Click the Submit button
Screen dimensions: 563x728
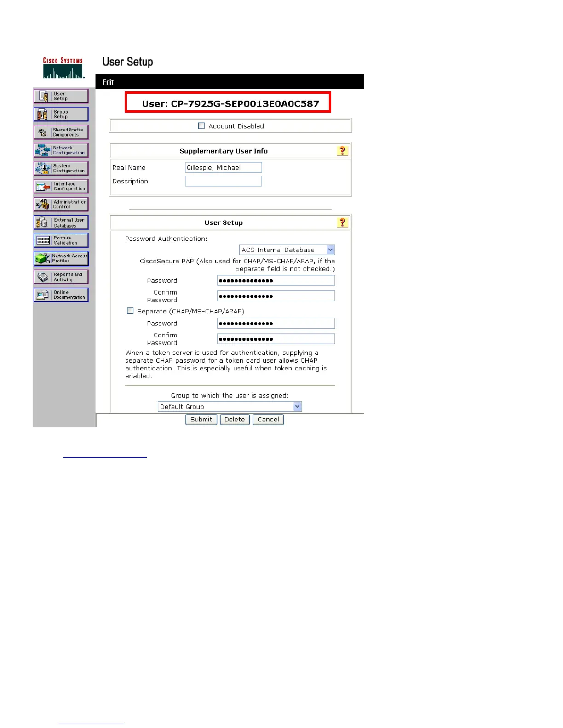(x=201, y=420)
